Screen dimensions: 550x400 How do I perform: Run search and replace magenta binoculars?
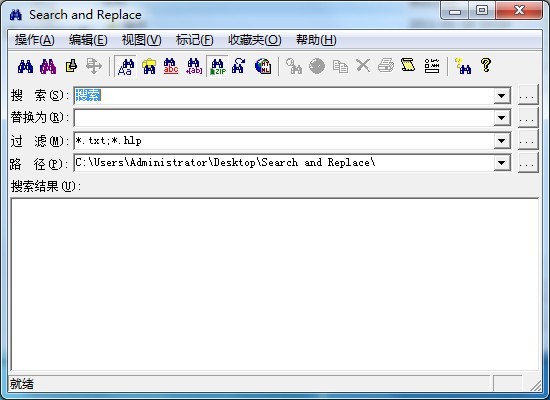coord(48,66)
